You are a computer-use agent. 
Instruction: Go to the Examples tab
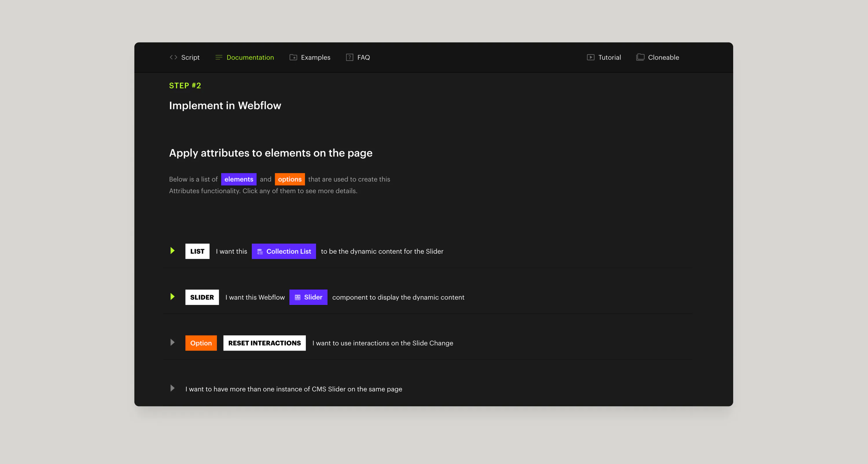pyautogui.click(x=310, y=57)
